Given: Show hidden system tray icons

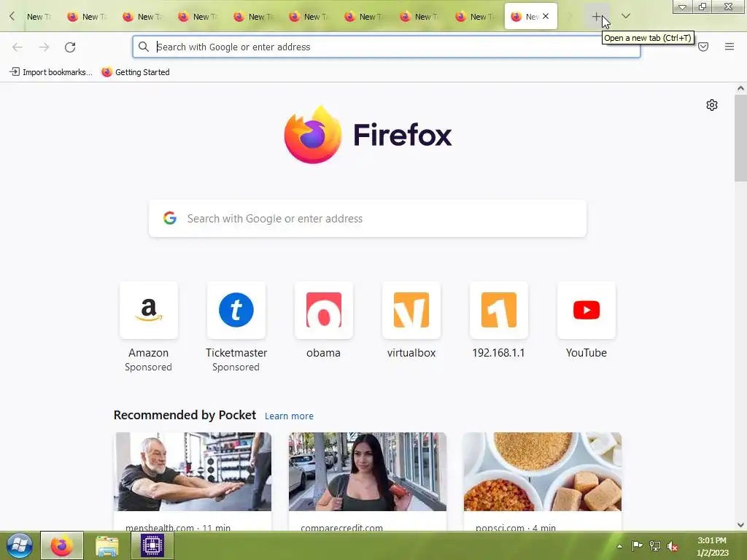Looking at the screenshot, I should (x=619, y=546).
